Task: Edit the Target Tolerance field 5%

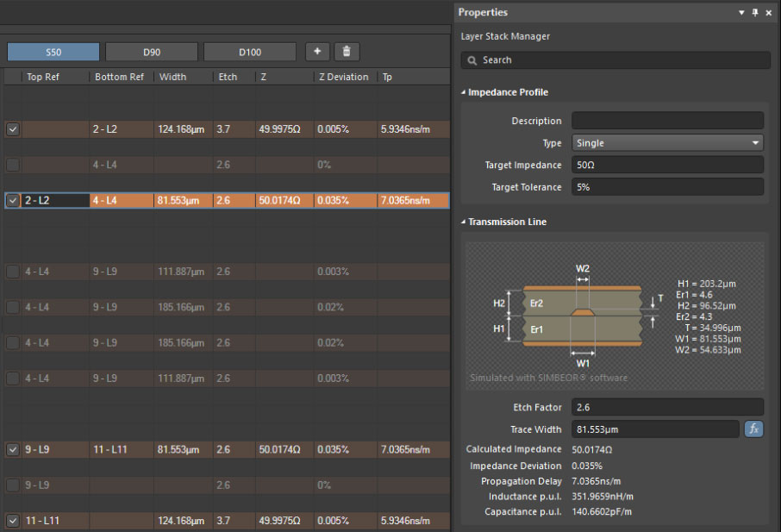Action: coord(667,187)
